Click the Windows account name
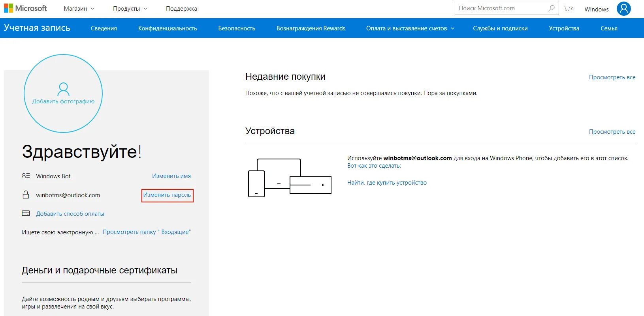 click(x=596, y=9)
